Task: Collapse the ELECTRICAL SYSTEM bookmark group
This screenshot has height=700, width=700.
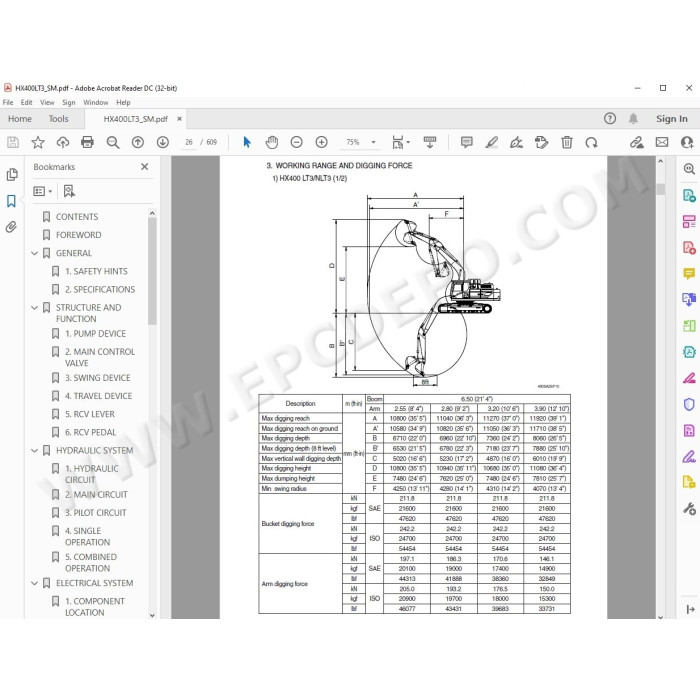Action: point(34,583)
